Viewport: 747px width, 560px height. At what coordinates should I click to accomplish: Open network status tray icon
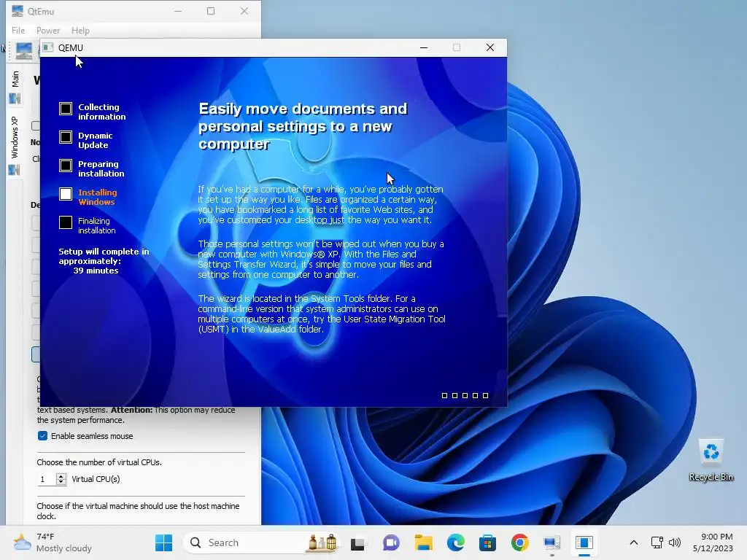pos(657,542)
